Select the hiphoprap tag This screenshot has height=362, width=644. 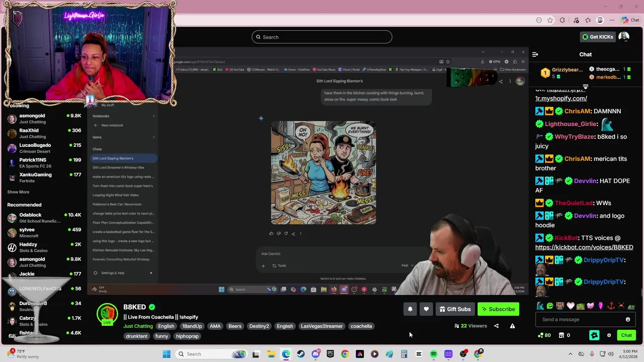(x=187, y=336)
